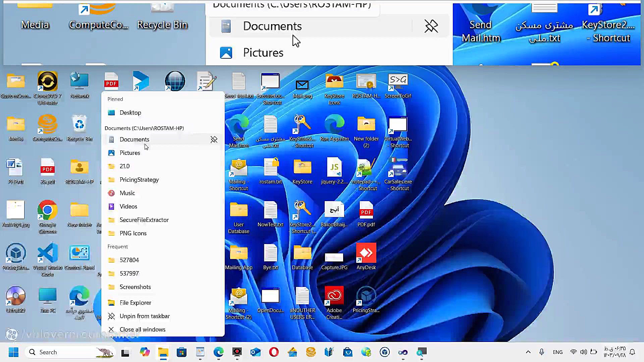Open frequent folder 537997

[x=163, y=274]
